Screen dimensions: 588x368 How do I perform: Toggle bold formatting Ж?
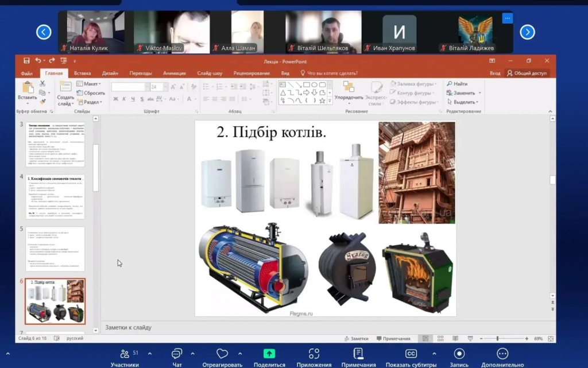tap(115, 99)
